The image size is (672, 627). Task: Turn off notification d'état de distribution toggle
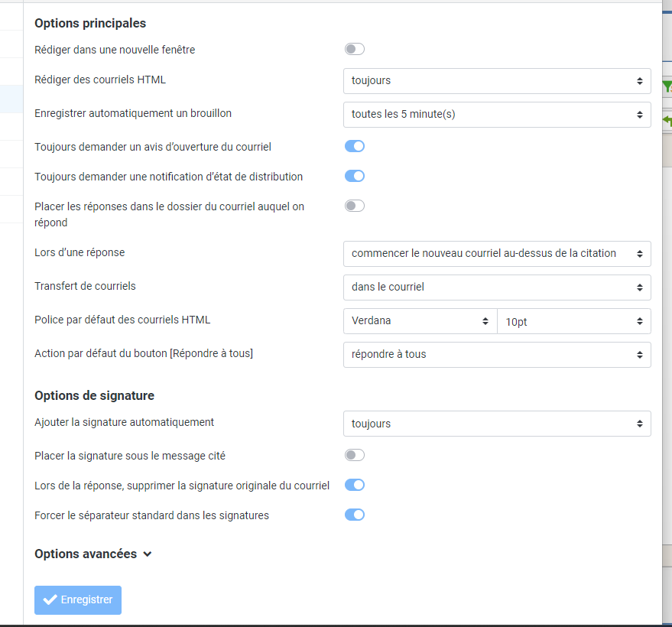coord(354,177)
